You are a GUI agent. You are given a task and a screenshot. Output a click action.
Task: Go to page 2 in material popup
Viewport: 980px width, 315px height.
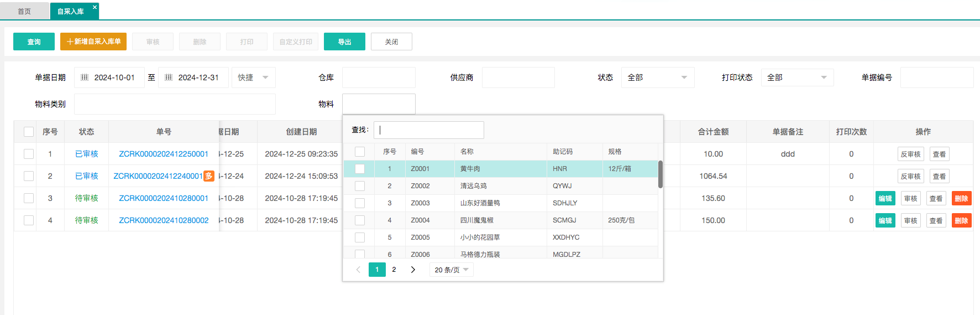[x=394, y=270]
